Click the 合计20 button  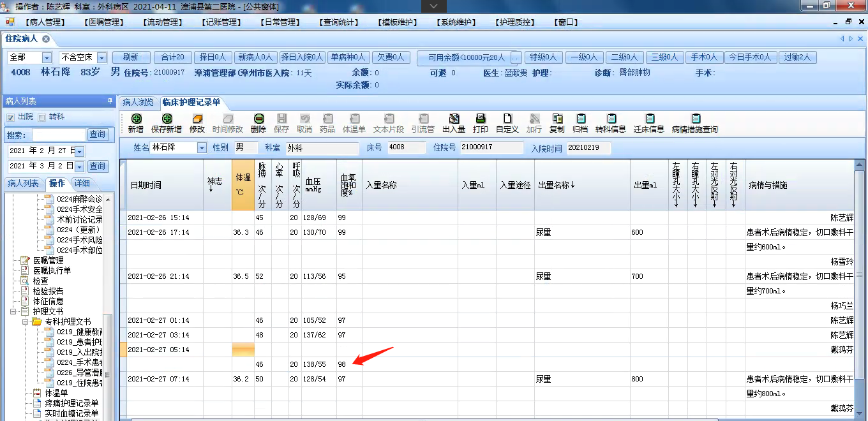pos(172,57)
